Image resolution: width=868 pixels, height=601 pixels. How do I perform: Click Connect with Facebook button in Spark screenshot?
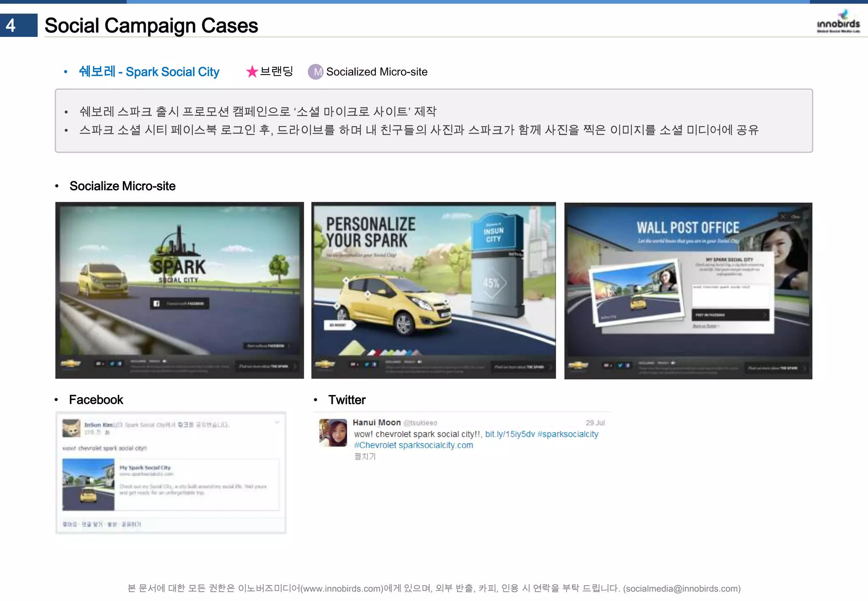point(180,303)
